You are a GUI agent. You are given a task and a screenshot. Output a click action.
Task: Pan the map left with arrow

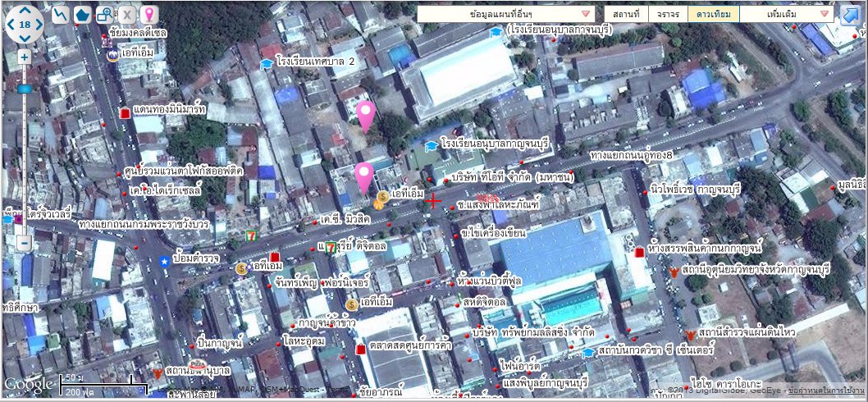pyautogui.click(x=11, y=25)
